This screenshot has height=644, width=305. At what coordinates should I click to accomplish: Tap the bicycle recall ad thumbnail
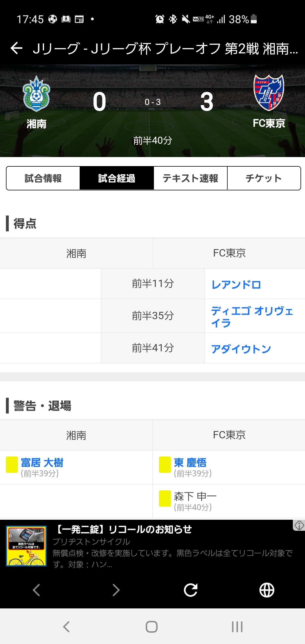26,546
